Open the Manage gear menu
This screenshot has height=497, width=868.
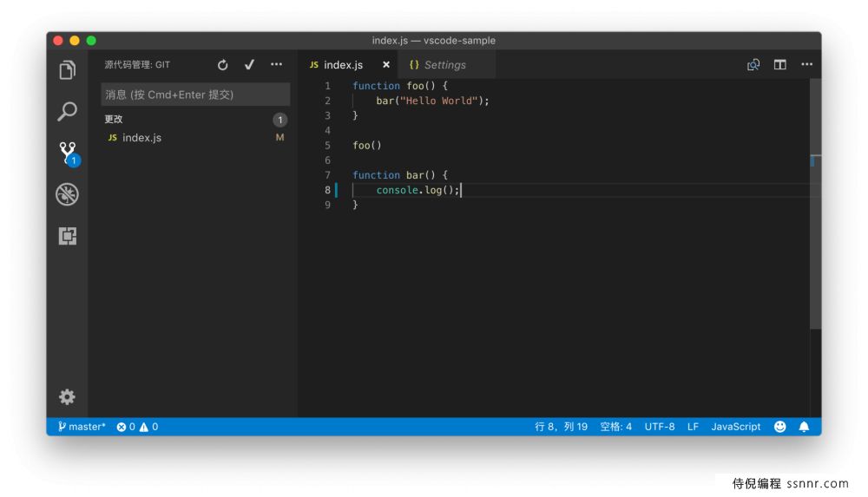(67, 397)
